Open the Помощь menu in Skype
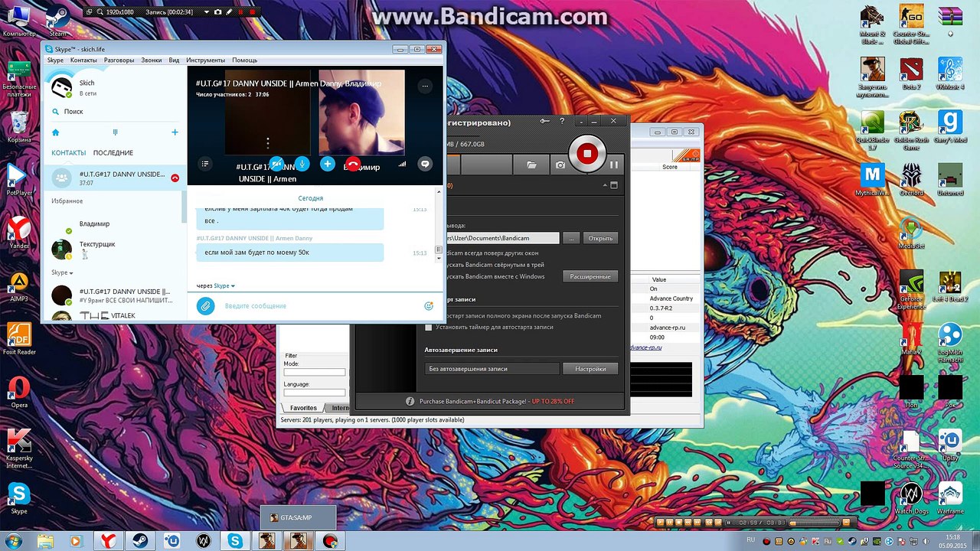This screenshot has height=551, width=980. (244, 60)
